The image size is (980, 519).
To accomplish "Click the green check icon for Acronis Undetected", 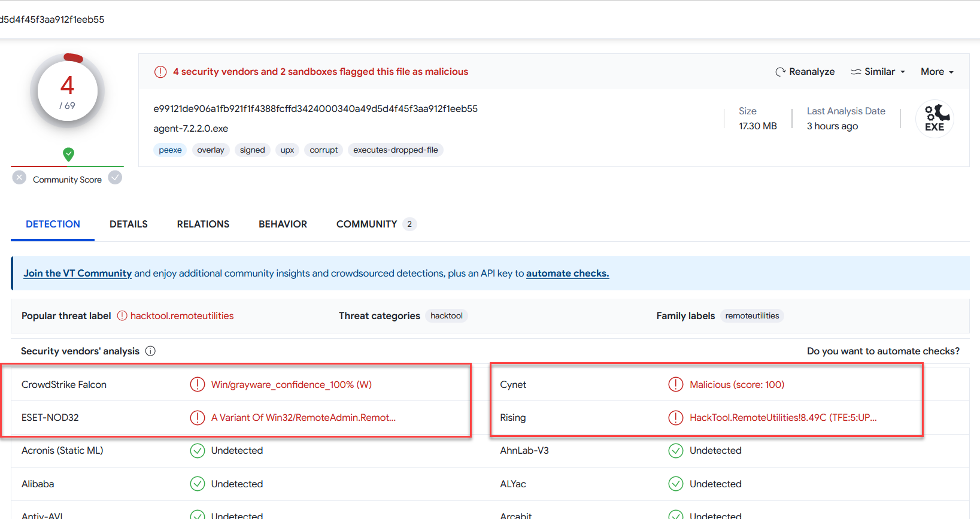I will 198,451.
